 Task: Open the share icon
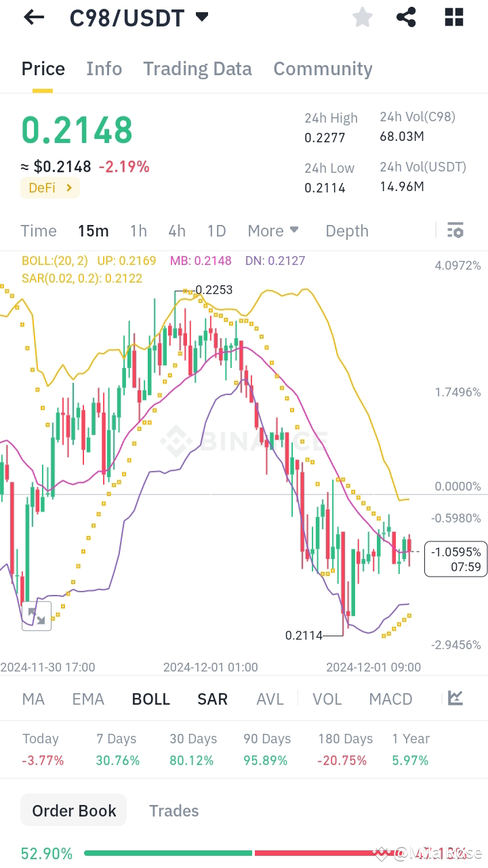[406, 17]
